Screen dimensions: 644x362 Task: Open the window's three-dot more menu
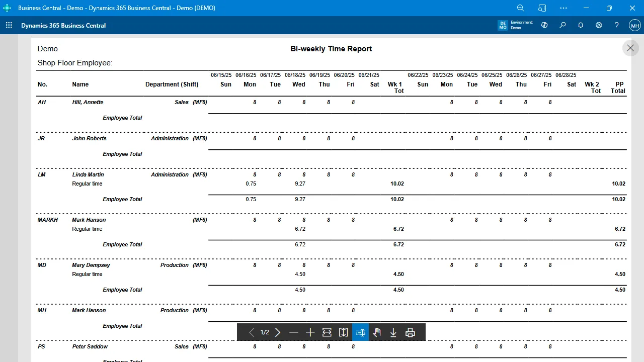563,8
